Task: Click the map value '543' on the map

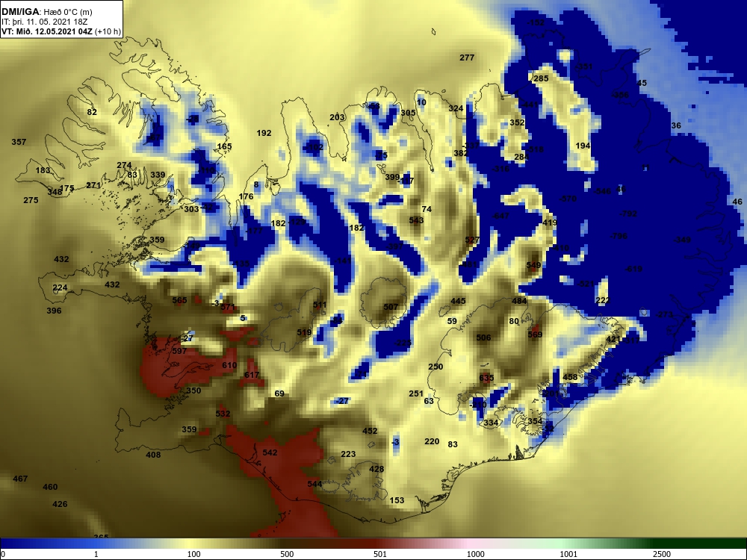Action: click(416, 220)
